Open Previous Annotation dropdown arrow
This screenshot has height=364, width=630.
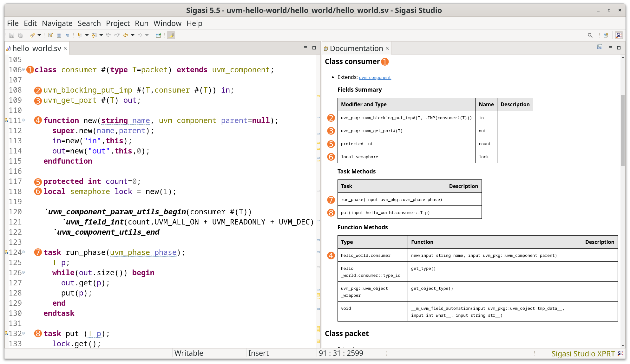[x=101, y=35]
